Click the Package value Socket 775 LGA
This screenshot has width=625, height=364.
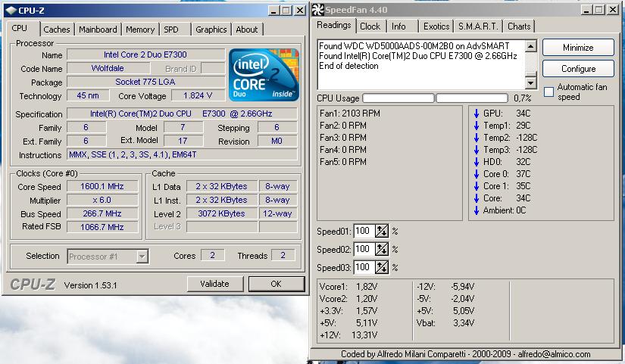(145, 82)
